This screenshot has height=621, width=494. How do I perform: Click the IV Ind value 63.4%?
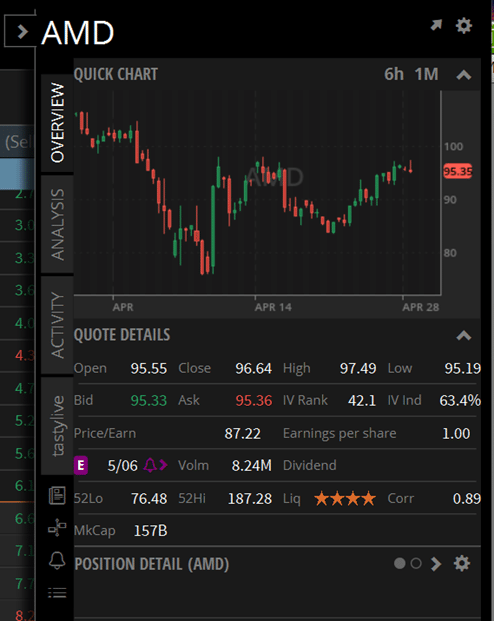[x=460, y=401]
